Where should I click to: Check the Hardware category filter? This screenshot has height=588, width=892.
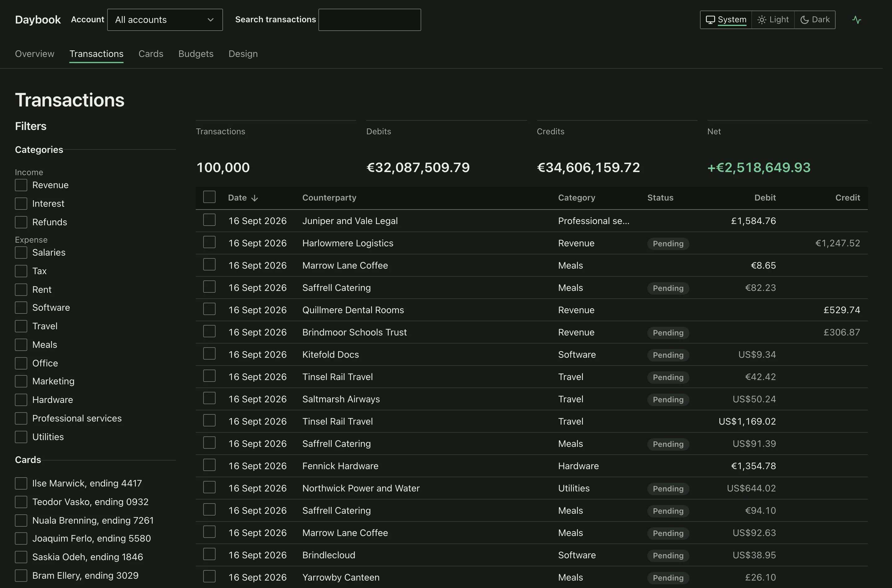pyautogui.click(x=21, y=400)
